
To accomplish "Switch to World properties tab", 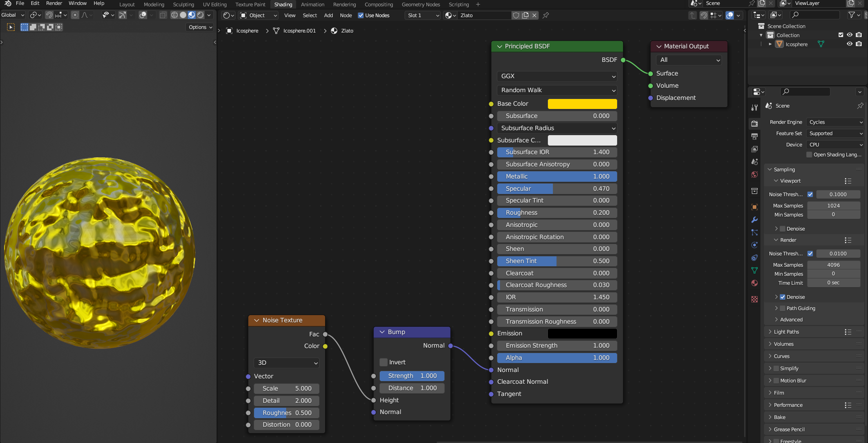I will tap(754, 174).
